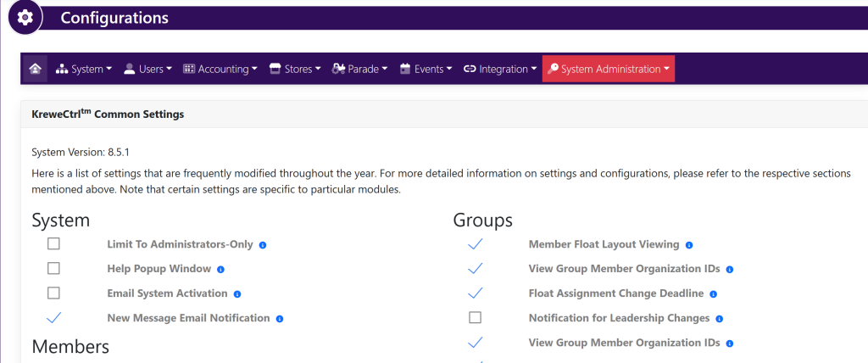Screen dimensions: 868x363
Task: Enable Limit To Administrators-Only checkbox
Action: click(53, 244)
